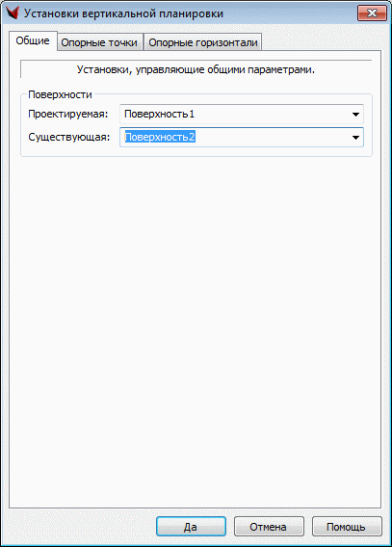Click the dialog title text in the title bar
The image size is (392, 547).
click(x=123, y=13)
